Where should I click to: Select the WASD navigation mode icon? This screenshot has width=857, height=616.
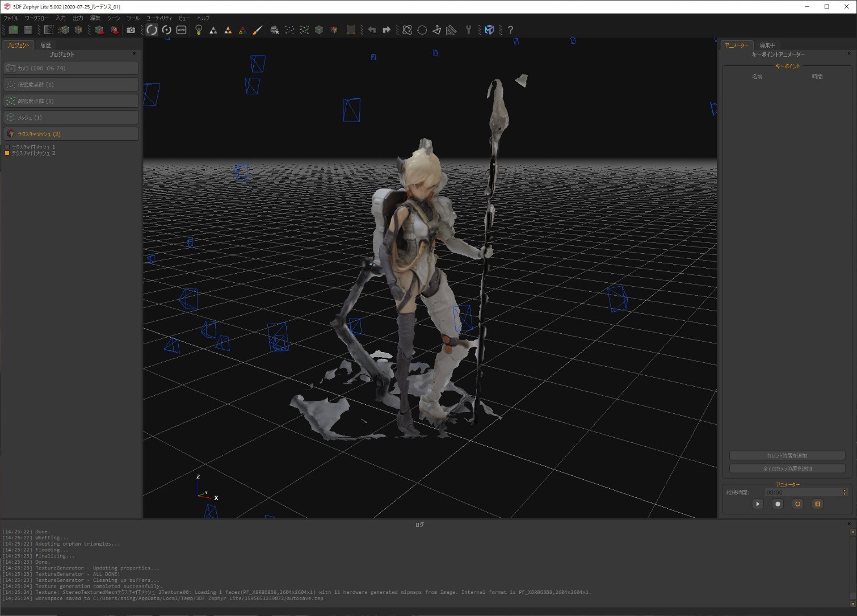[x=182, y=30]
